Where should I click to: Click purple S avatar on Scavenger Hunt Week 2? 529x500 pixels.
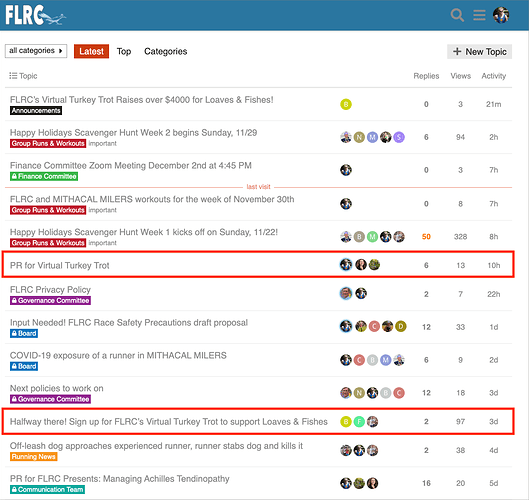coord(399,137)
